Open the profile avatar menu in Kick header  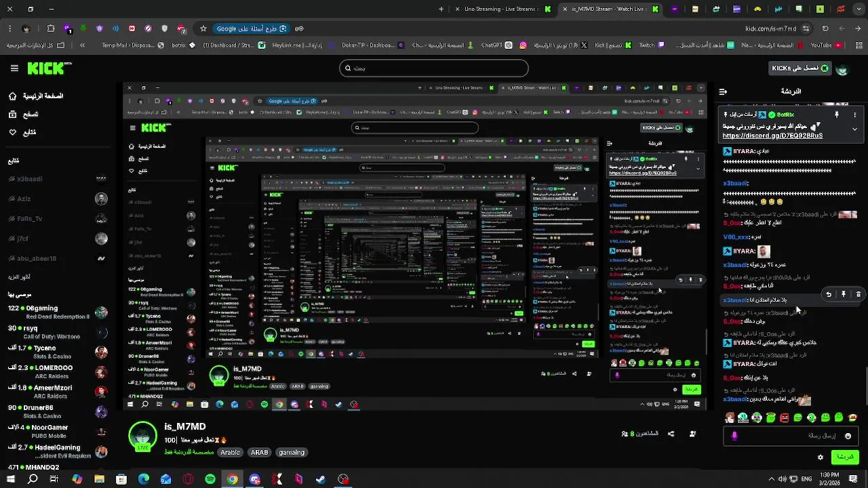[842, 69]
